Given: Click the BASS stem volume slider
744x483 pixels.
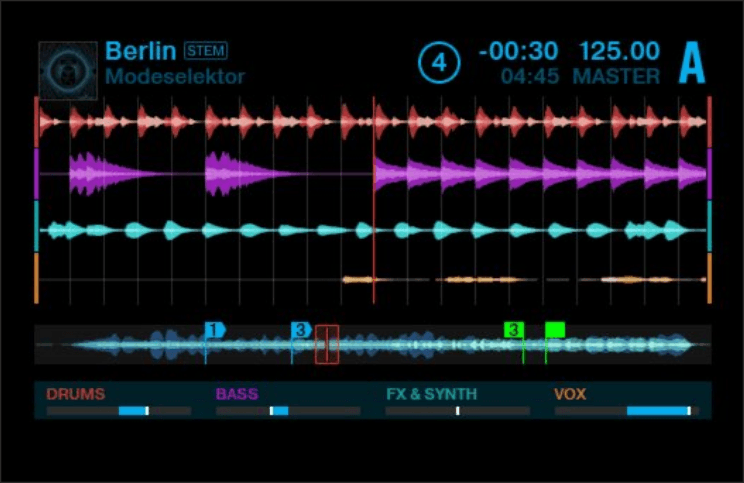Looking at the screenshot, I should (x=288, y=411).
